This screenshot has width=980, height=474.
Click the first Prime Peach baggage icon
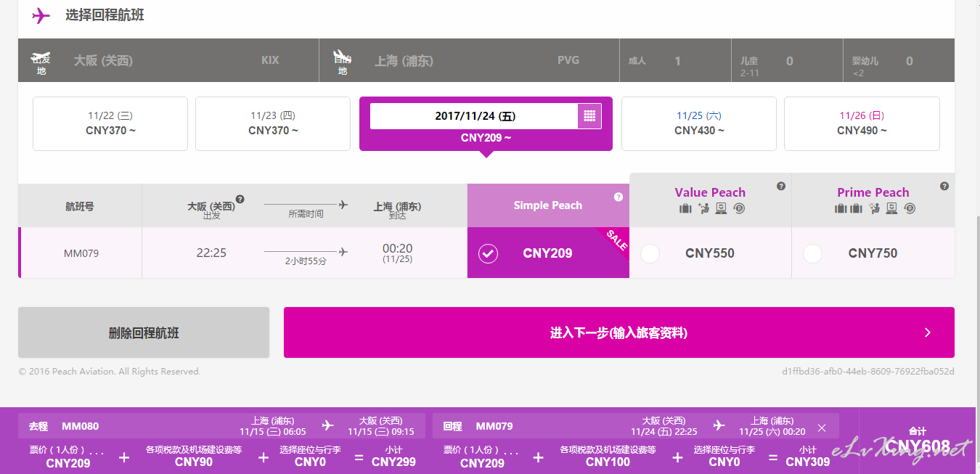(841, 209)
